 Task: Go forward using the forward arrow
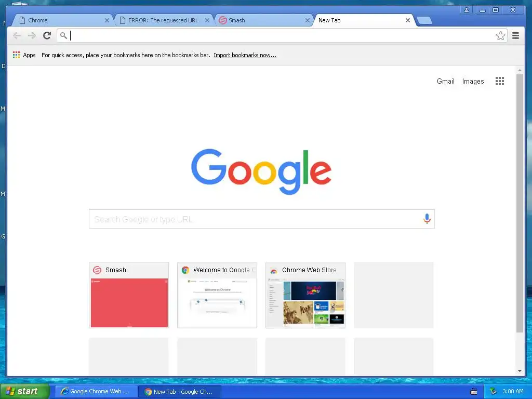click(x=32, y=36)
